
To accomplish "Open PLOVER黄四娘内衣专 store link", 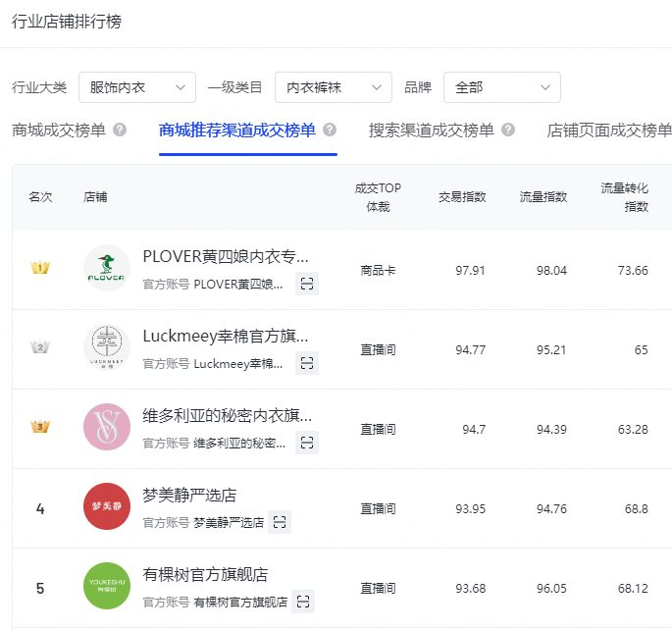I will (x=226, y=257).
